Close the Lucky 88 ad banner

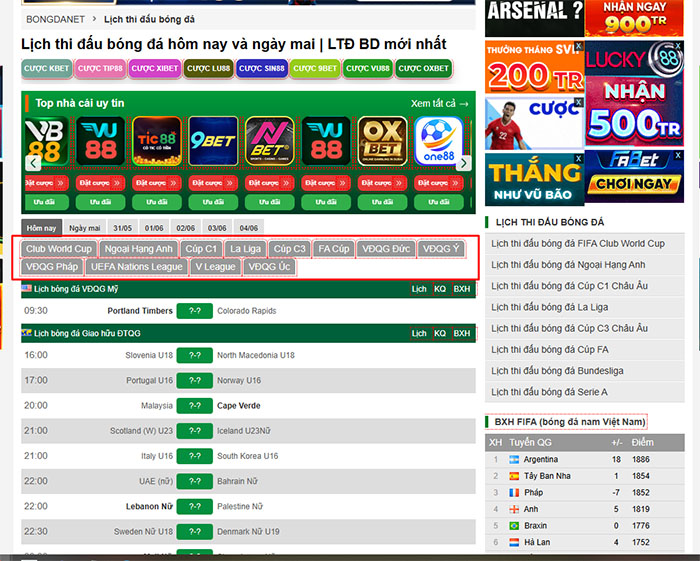[678, 46]
